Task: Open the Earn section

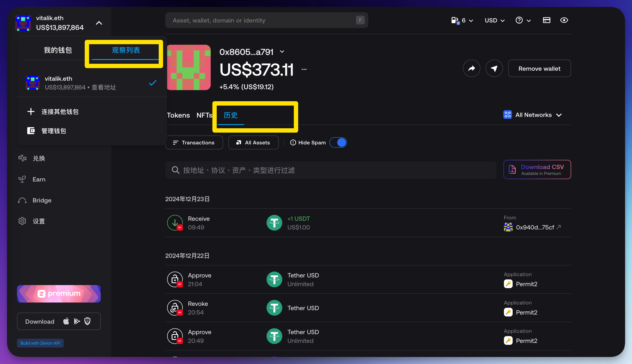Action: (x=39, y=179)
